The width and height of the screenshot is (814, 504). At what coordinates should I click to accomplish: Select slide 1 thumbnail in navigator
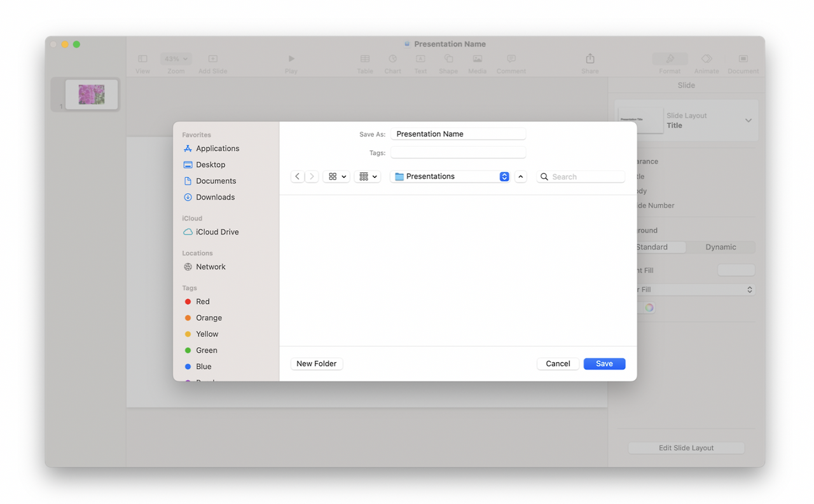point(92,95)
